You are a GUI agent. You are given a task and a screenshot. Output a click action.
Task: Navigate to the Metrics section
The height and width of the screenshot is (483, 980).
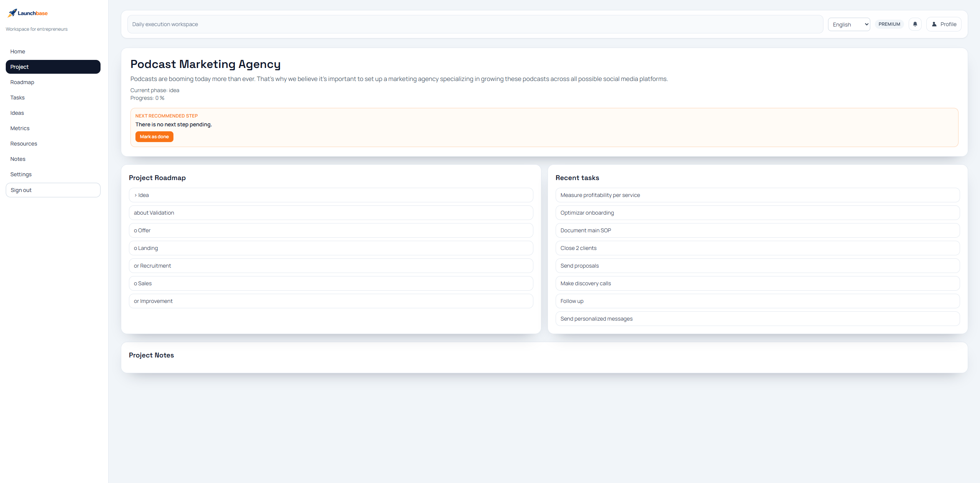click(20, 128)
